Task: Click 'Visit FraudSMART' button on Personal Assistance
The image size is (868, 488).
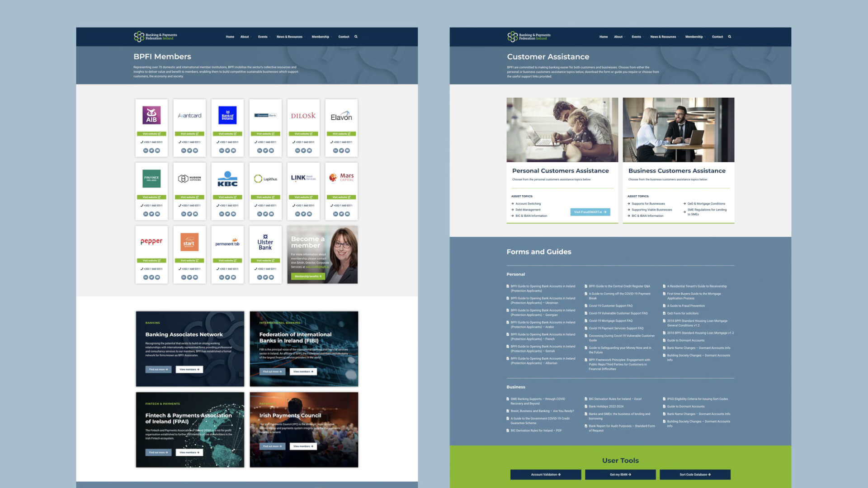Action: (x=590, y=212)
